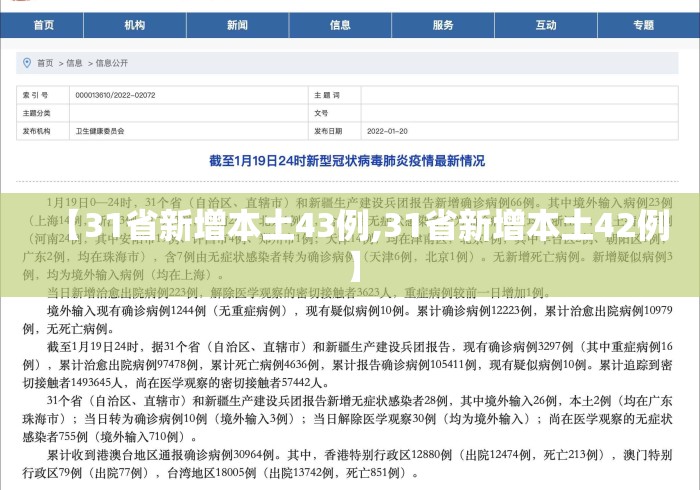Click paragraph starting 境外输入现有确诊病例1244例
The height and width of the screenshot is (490, 700).
click(x=347, y=320)
